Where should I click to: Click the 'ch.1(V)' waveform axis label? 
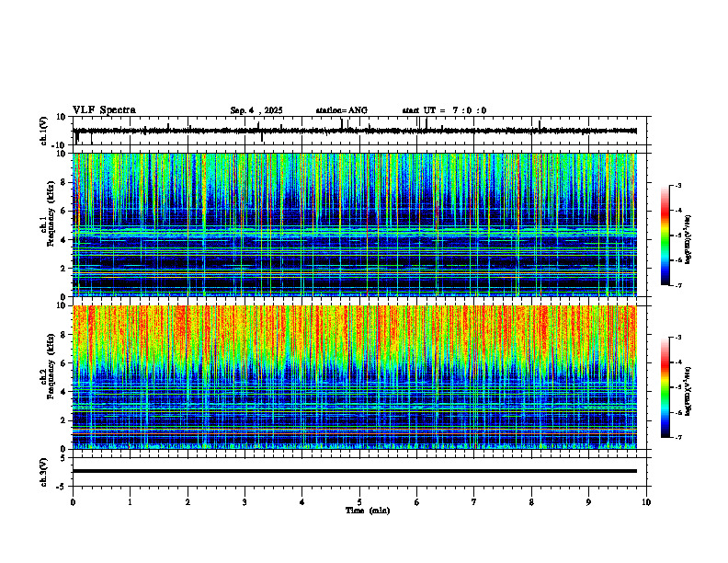pyautogui.click(x=44, y=131)
